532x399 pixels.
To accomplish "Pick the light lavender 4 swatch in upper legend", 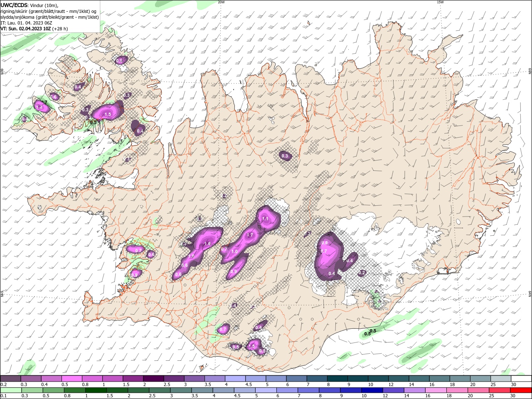I will coord(235,379).
